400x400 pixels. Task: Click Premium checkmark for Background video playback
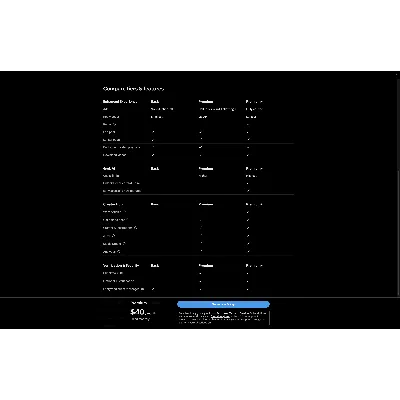201,147
